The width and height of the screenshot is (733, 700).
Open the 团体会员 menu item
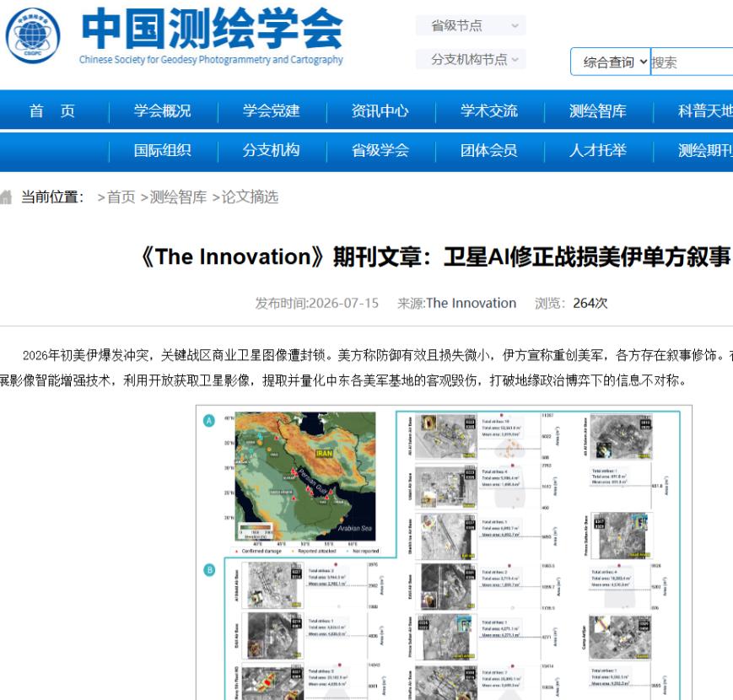pyautogui.click(x=489, y=150)
